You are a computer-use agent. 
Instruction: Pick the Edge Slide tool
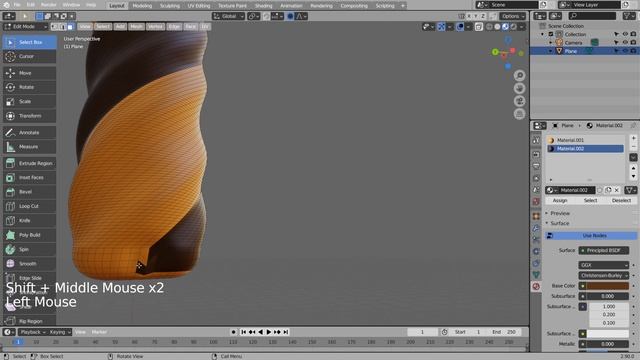click(29, 278)
